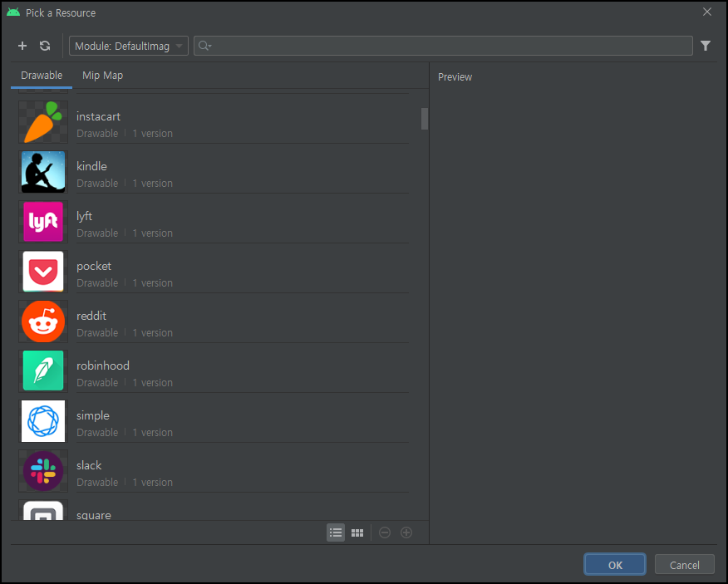Switch to list view mode
Image resolution: width=728 pixels, height=584 pixels.
336,532
